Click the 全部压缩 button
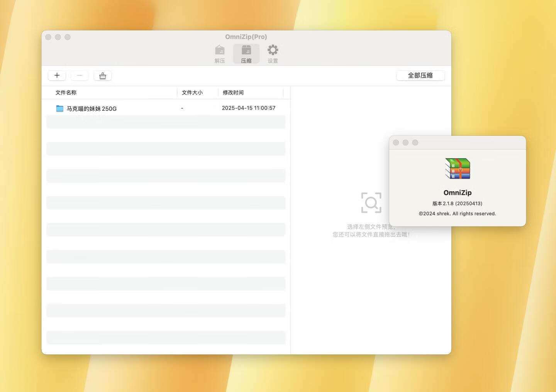Viewport: 556px width, 392px height. coord(420,76)
